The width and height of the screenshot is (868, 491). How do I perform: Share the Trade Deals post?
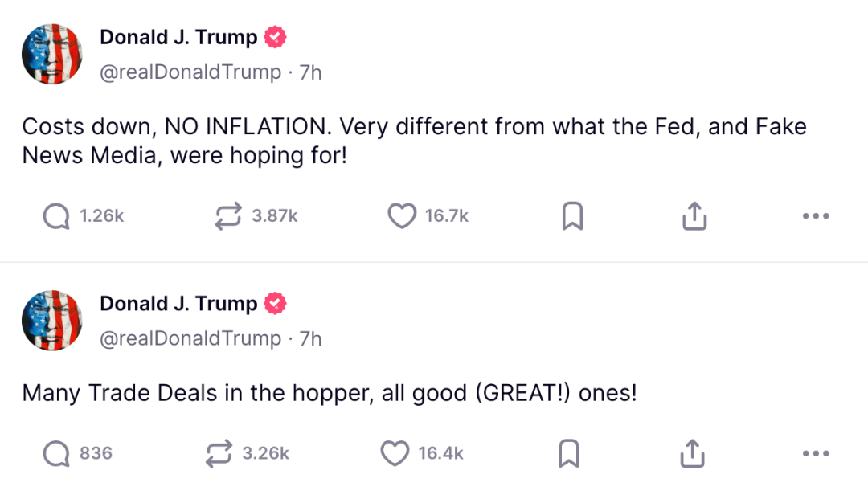[693, 454]
